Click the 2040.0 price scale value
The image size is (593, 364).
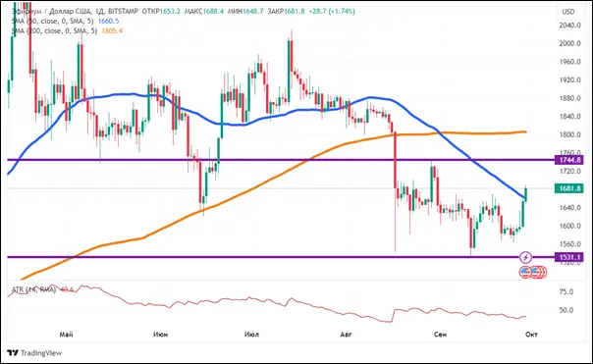(x=570, y=26)
